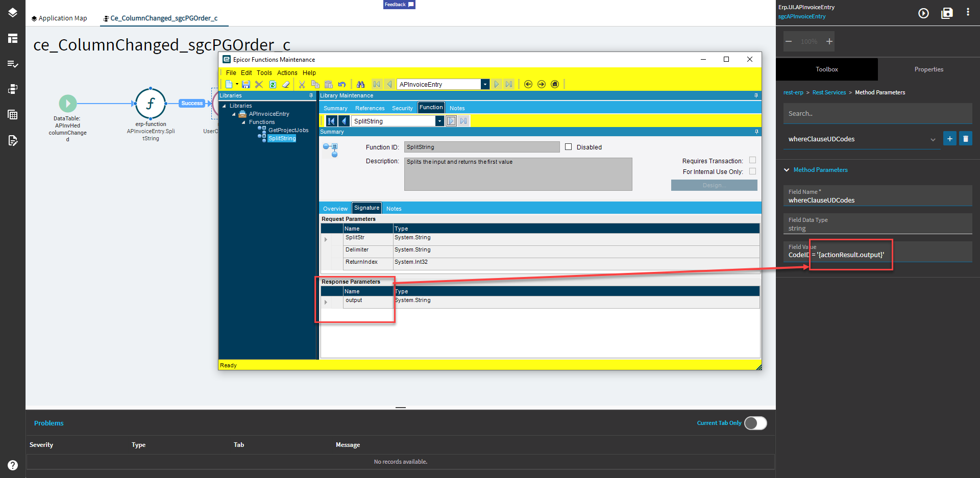The height and width of the screenshot is (478, 980).
Task: Undo changes with the blue arrow icon
Action: pyautogui.click(x=342, y=84)
